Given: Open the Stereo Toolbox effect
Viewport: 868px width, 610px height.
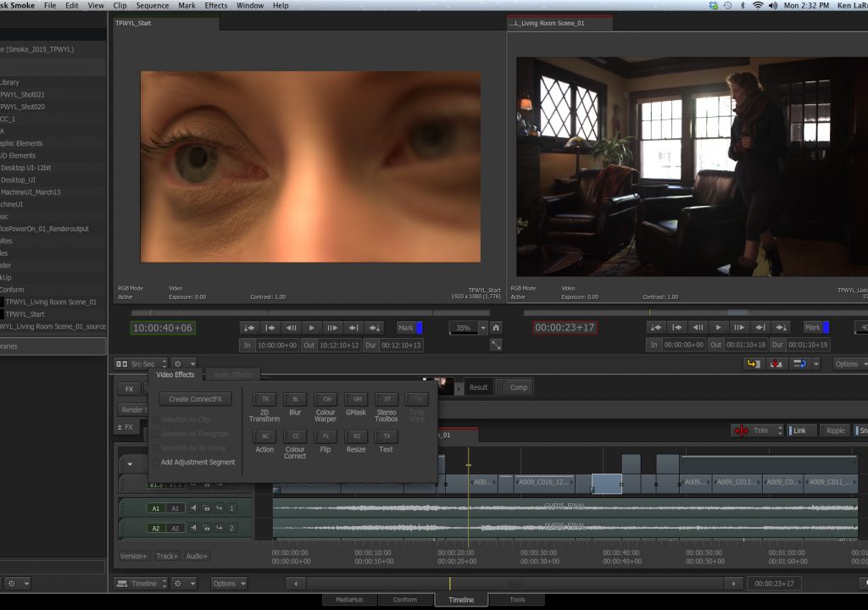Looking at the screenshot, I should tap(387, 399).
